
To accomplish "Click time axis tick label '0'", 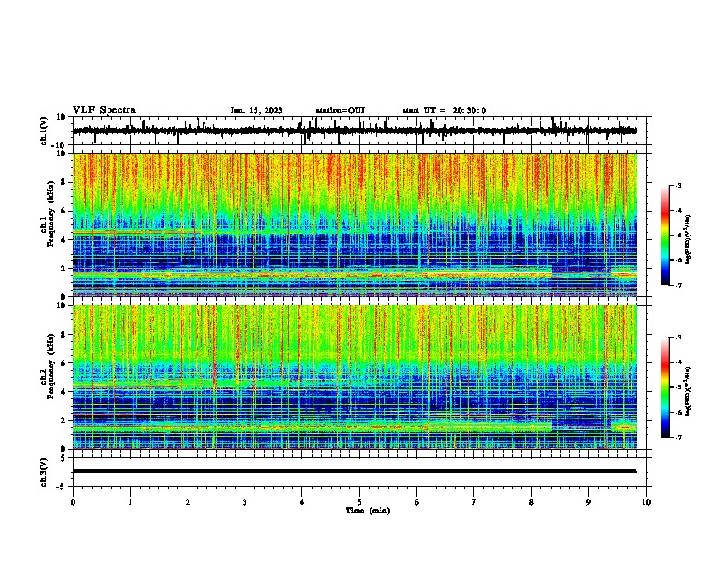I will click(x=73, y=502).
